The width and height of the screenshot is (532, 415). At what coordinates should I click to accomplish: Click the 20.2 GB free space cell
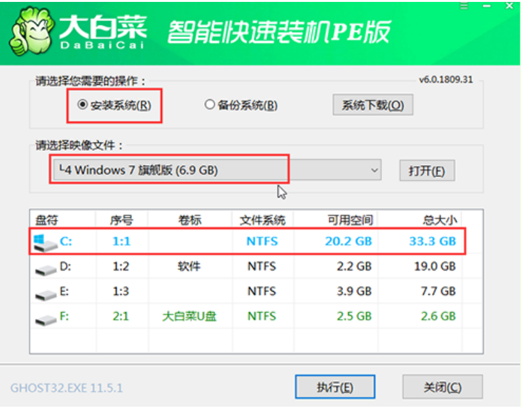[348, 241]
